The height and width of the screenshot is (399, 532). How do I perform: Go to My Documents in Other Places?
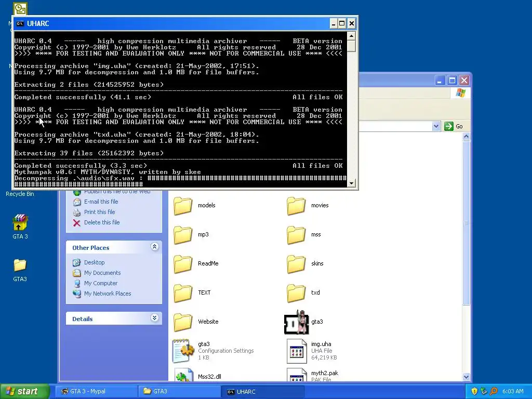pos(102,273)
